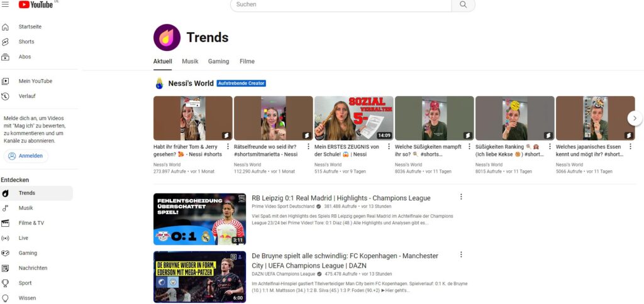Open Mein ERSTES ZEUGNIS video title
The width and height of the screenshot is (644, 304).
coord(347,151)
